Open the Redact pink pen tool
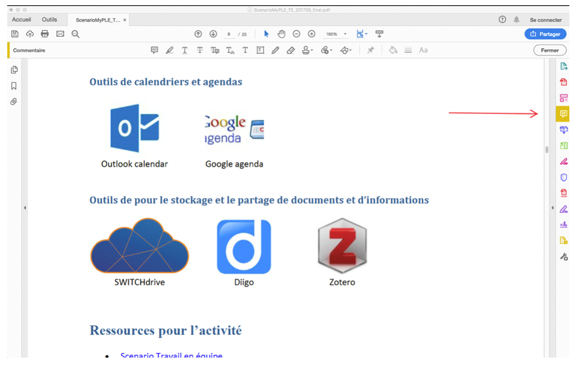 point(564,162)
